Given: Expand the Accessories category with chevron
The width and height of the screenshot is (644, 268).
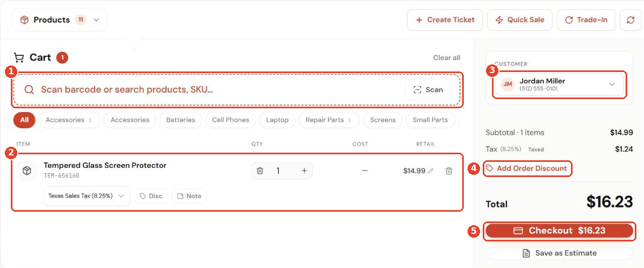Looking at the screenshot, I should point(69,120).
